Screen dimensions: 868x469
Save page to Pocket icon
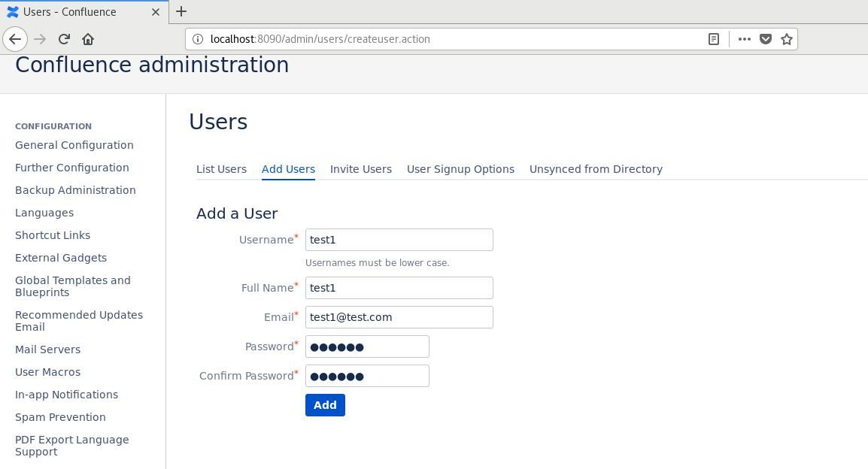(766, 39)
